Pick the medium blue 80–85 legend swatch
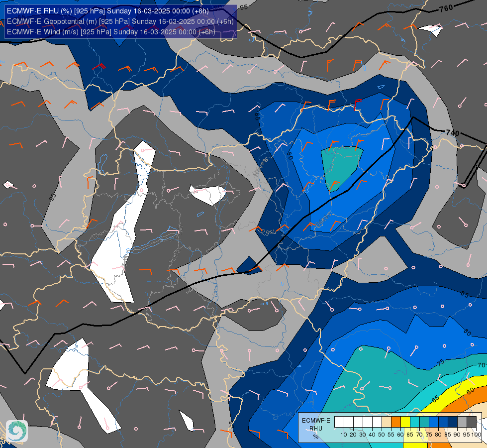 point(443,422)
